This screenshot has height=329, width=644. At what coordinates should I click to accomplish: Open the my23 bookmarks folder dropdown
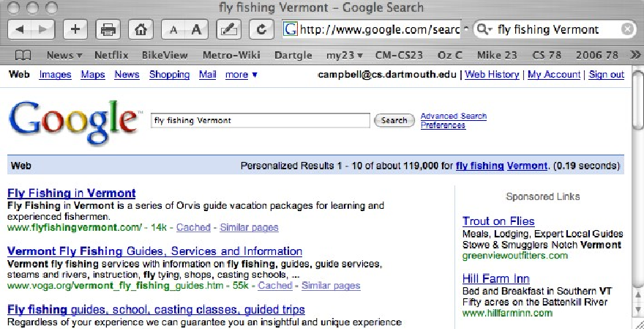345,55
